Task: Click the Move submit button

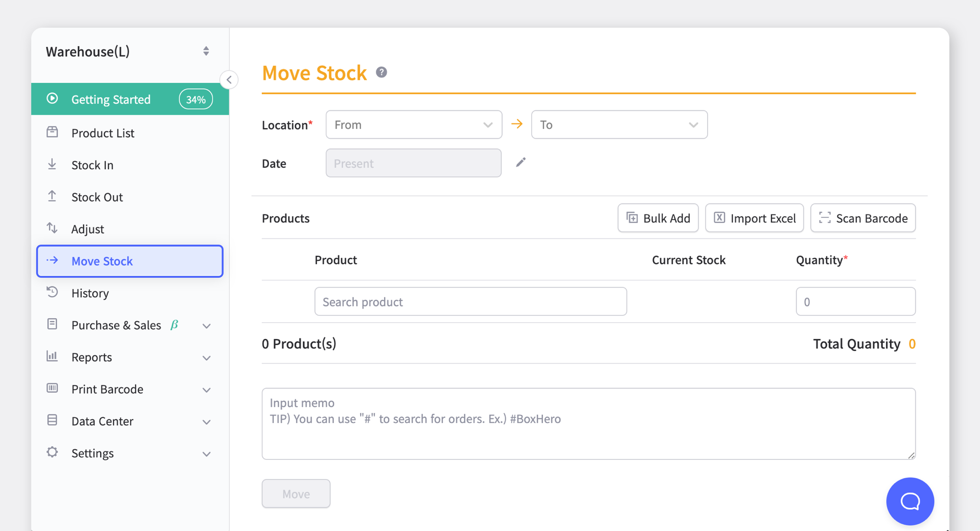Action: click(295, 493)
